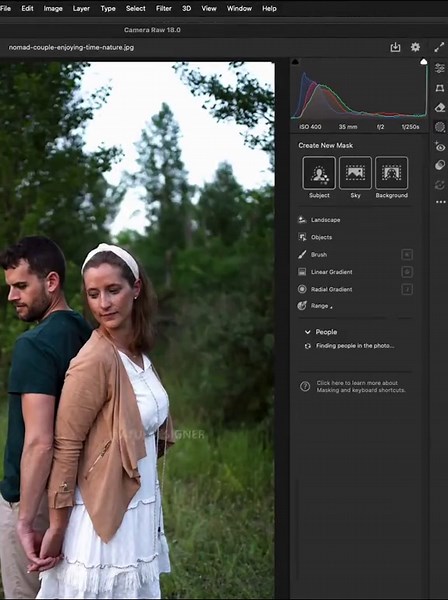Open the three-dot more options menu
448x600 pixels.
(440, 202)
